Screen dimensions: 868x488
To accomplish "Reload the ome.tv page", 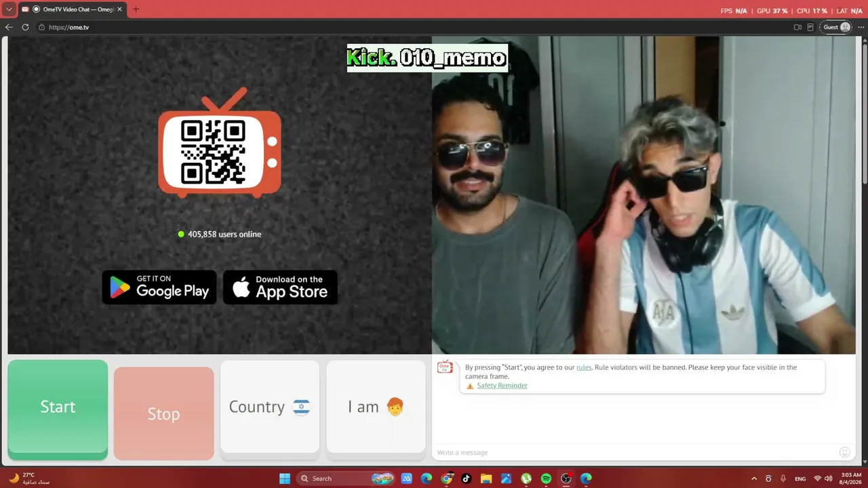I will (x=25, y=27).
